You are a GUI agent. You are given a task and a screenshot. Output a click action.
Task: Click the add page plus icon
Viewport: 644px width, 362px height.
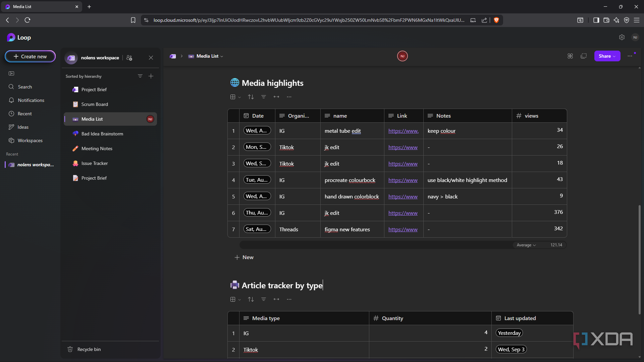click(x=151, y=76)
